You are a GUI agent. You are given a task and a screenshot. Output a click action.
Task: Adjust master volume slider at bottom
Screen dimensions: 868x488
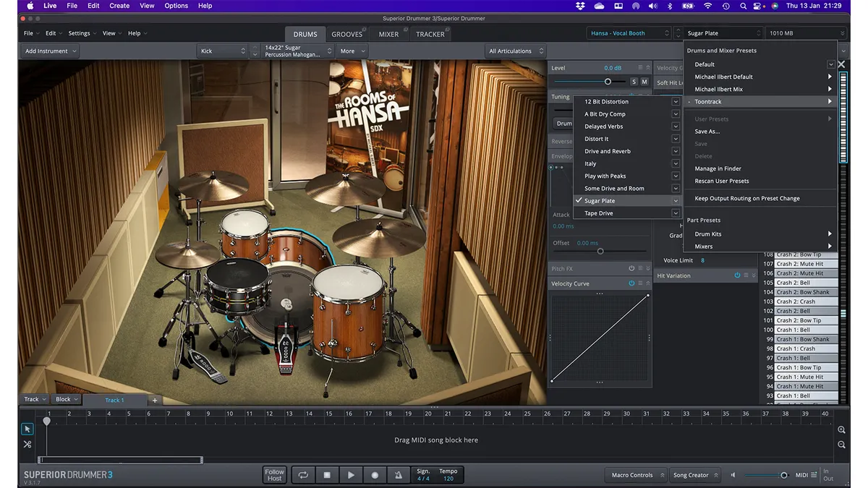coord(783,475)
